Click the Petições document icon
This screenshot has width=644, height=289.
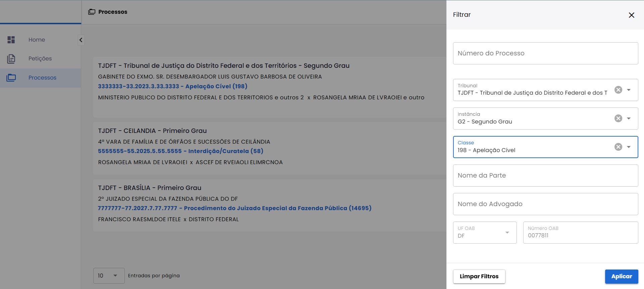pos(11,59)
